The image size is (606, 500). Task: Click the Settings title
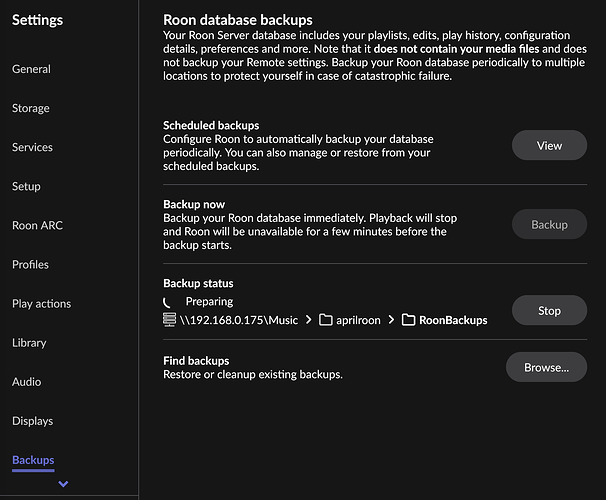[37, 20]
